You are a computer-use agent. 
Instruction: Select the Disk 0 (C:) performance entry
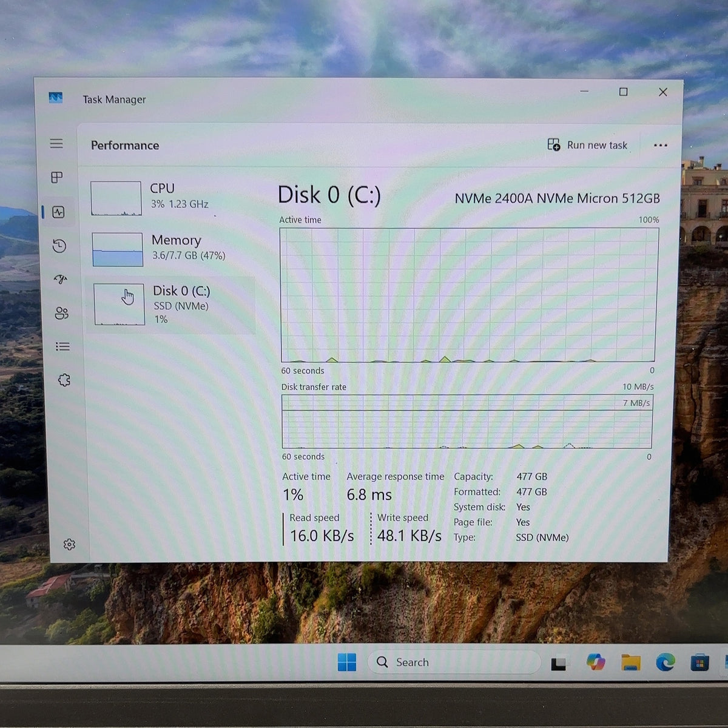click(172, 305)
